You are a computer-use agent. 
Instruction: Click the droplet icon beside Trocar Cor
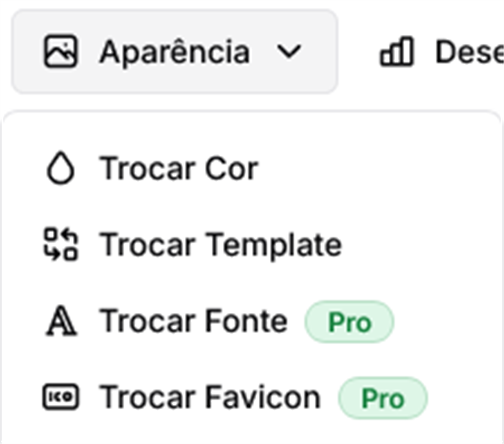tap(61, 168)
